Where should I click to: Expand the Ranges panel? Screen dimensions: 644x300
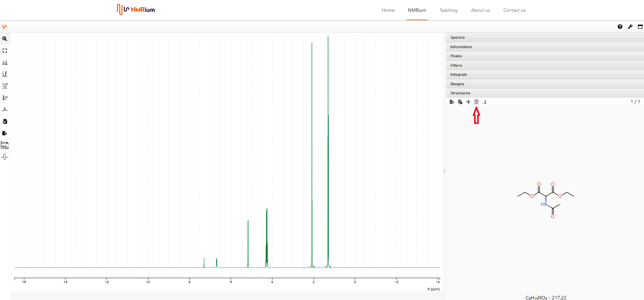coord(457,84)
